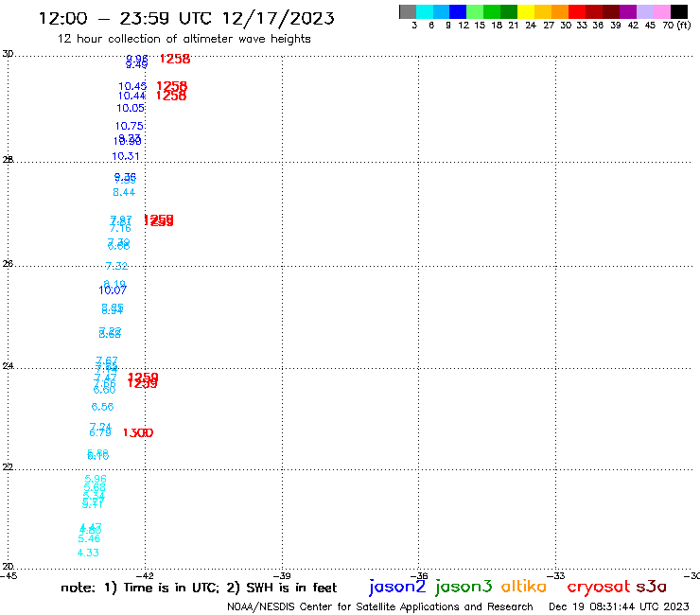The width and height of the screenshot is (700, 615).
Task: Select the 'jason3' satellite label
Action: click(x=464, y=587)
